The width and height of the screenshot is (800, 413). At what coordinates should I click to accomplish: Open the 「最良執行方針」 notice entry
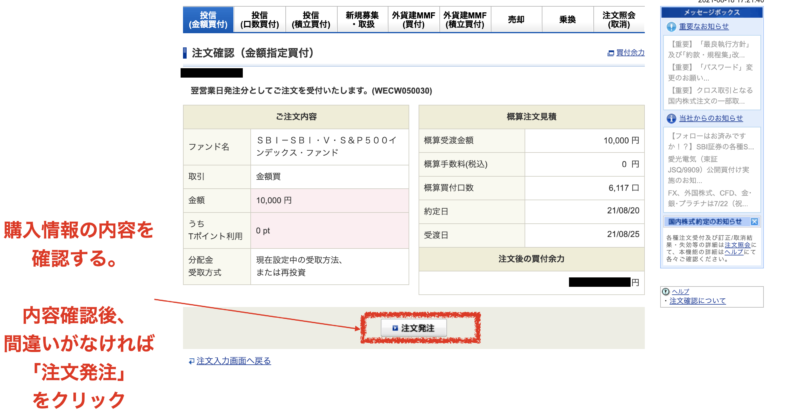click(711, 50)
